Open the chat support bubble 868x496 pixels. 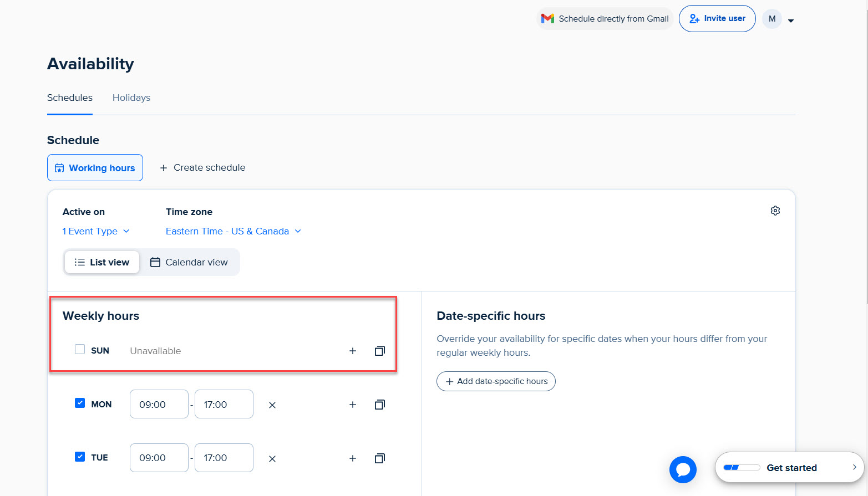(683, 469)
